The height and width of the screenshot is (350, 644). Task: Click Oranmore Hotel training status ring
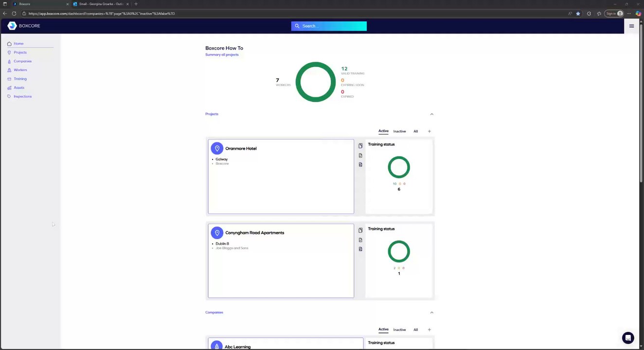[x=399, y=167]
